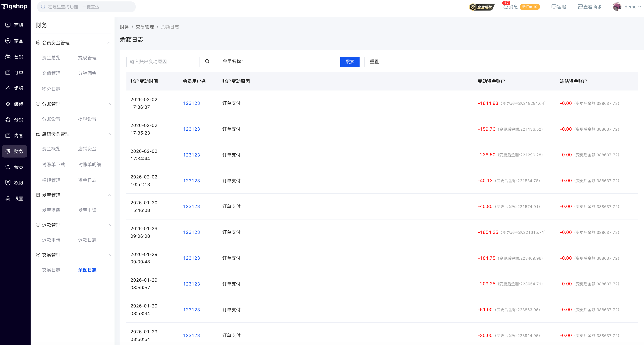Open the 订单 orders sidebar icon
Screen dimensions: 644x345
coord(8,72)
